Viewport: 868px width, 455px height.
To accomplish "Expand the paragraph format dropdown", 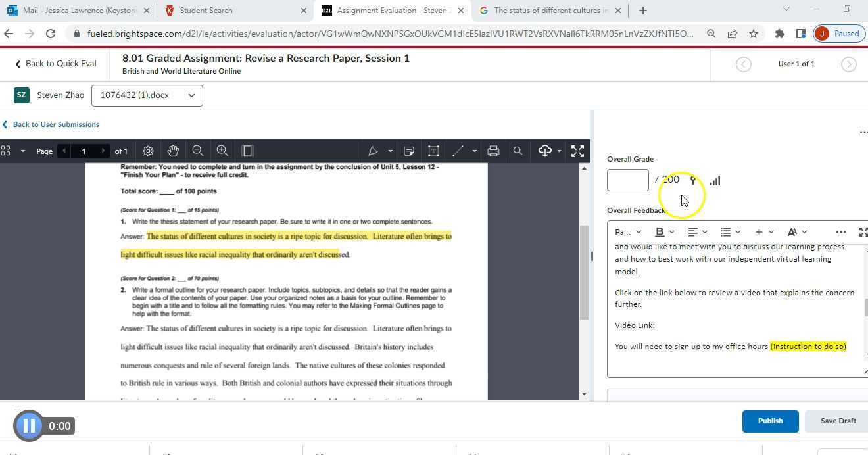I will 628,232.
